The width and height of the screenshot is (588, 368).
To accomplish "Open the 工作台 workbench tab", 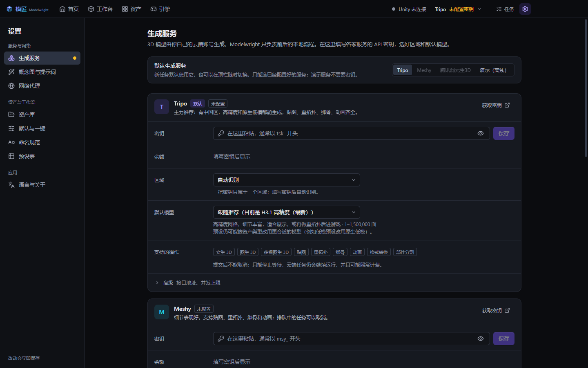I will pyautogui.click(x=100, y=9).
